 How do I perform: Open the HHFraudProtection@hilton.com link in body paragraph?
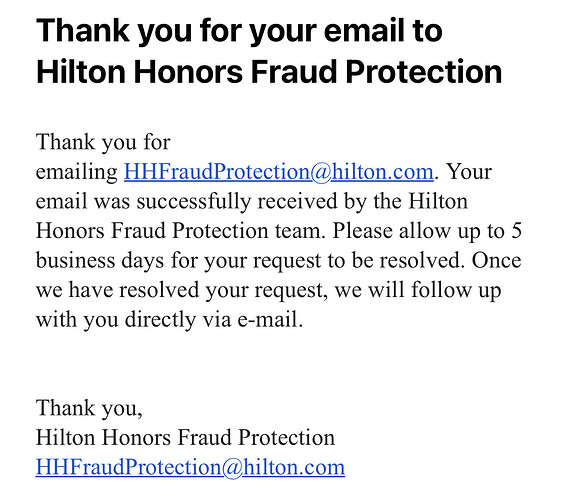pos(279,172)
